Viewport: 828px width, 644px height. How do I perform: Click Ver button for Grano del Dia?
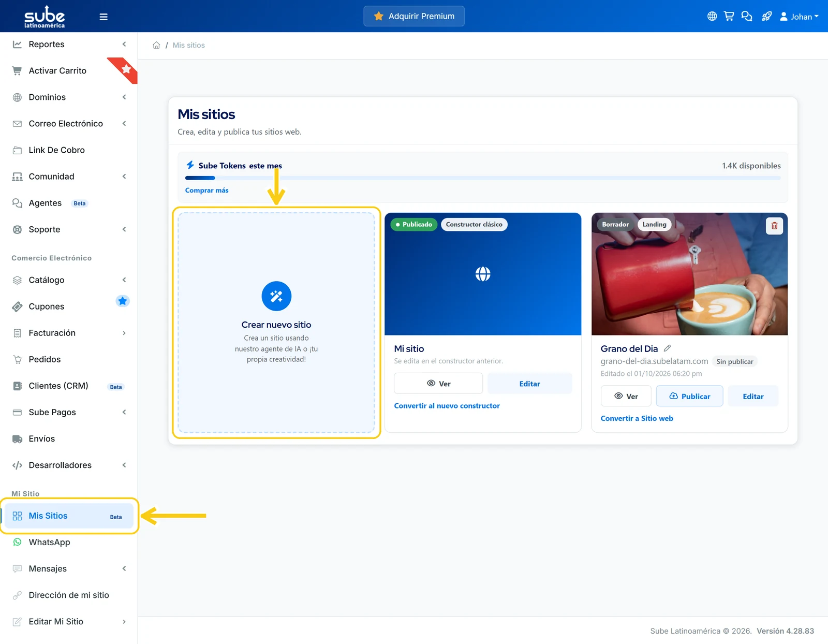pos(626,396)
